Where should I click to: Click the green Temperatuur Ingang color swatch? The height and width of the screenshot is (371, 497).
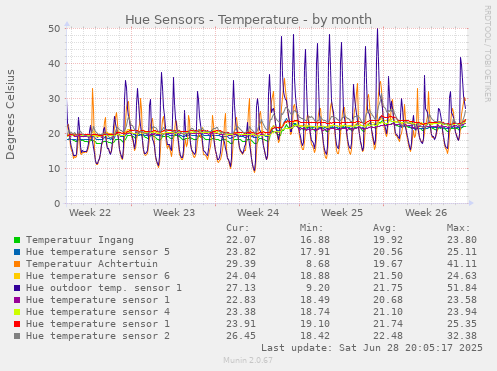tap(17, 240)
